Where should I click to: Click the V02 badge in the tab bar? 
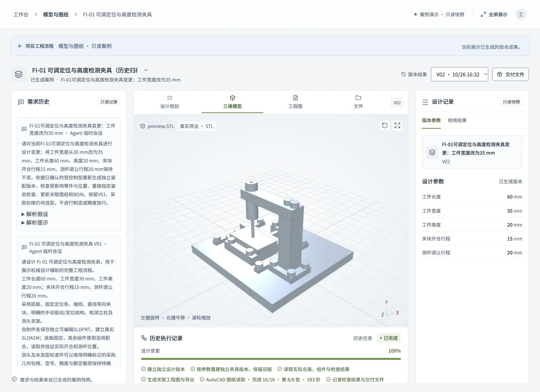(397, 103)
